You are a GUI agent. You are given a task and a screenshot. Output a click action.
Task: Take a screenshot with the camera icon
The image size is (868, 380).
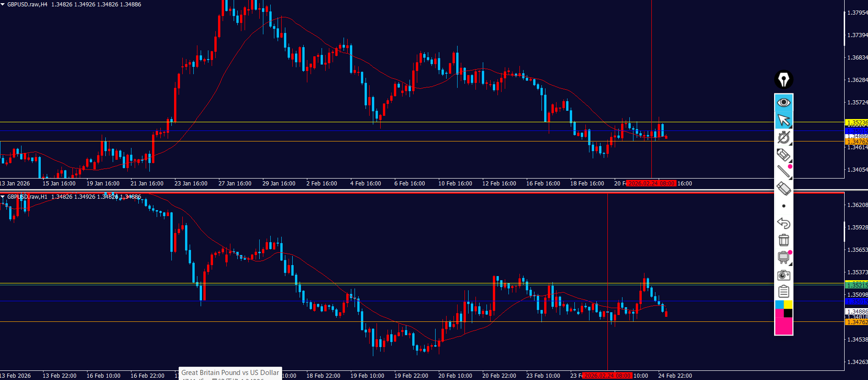783,275
